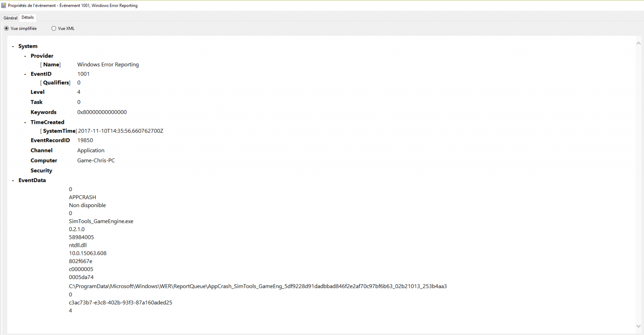Screen dimensions: 644x335
Task: Click the System tree heading
Action: (28, 46)
